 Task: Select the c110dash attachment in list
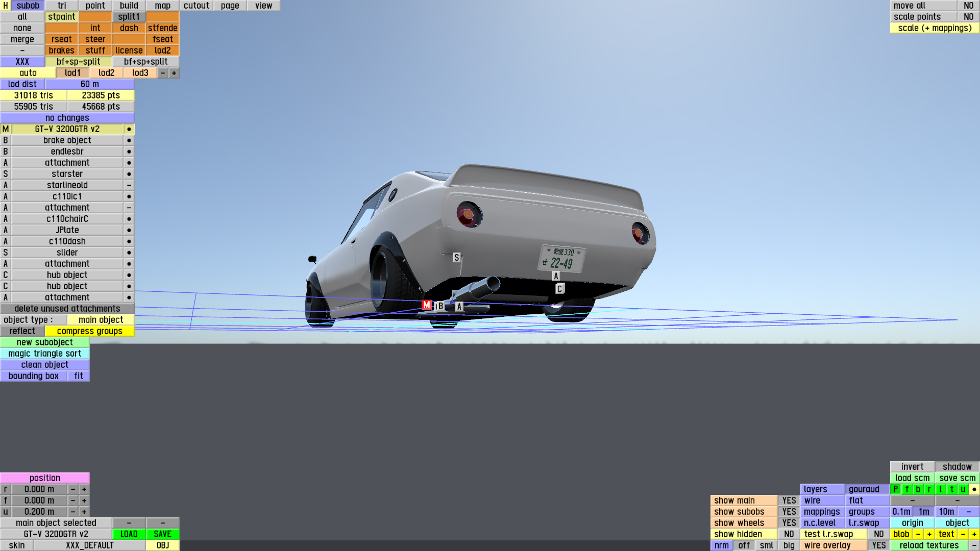(67, 241)
